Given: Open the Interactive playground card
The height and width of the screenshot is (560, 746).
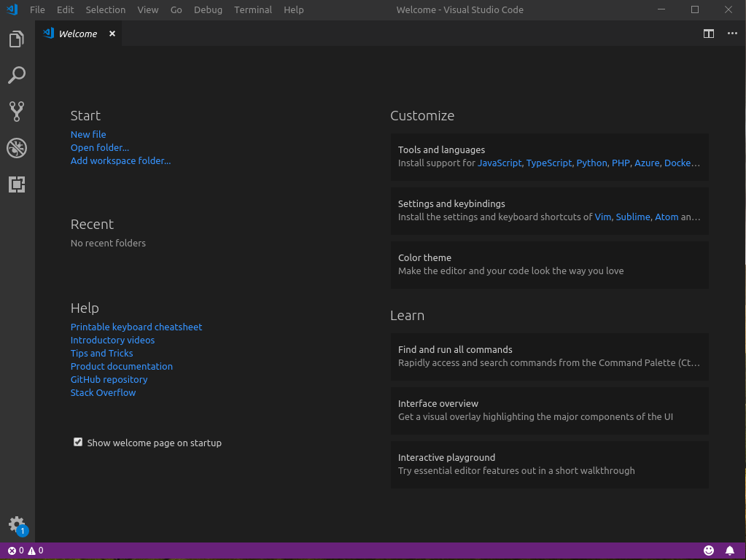Looking at the screenshot, I should click(550, 464).
